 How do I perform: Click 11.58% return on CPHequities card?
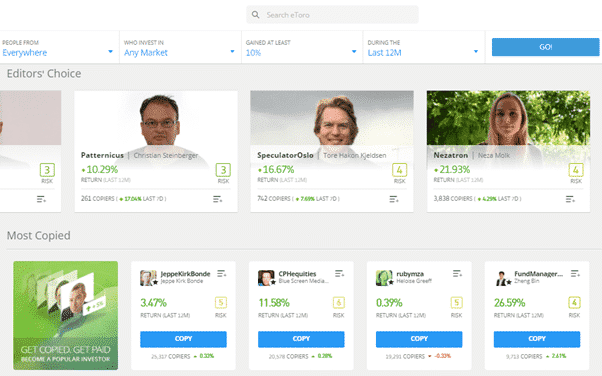pyautogui.click(x=274, y=303)
